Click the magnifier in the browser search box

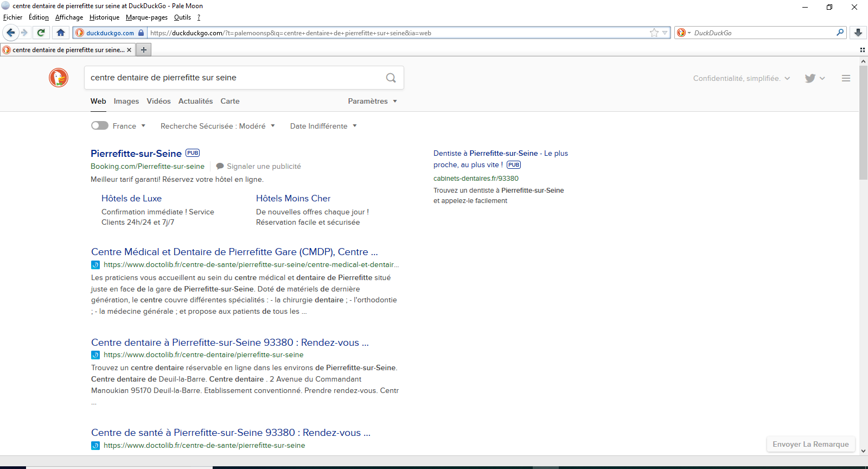click(x=840, y=33)
